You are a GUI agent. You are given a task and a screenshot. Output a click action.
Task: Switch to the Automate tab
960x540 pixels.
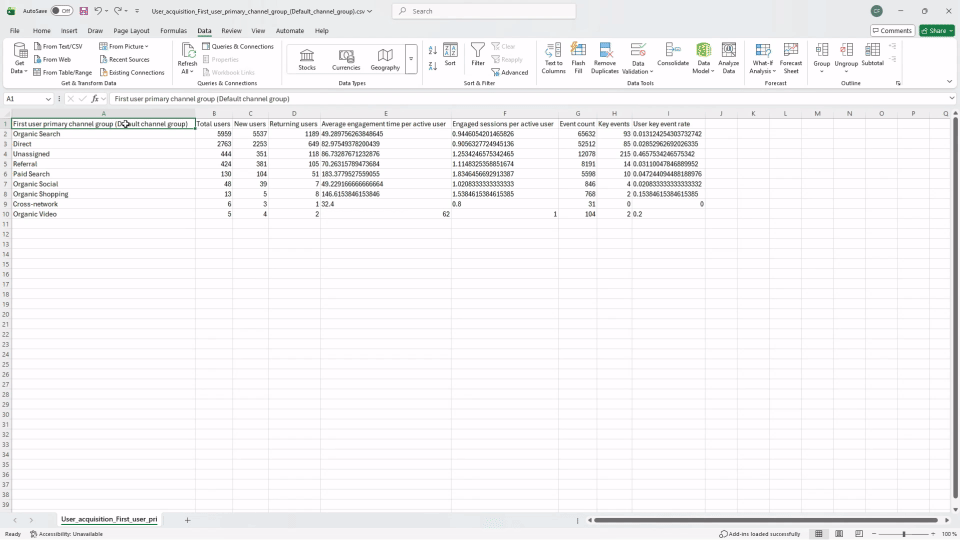click(x=290, y=31)
